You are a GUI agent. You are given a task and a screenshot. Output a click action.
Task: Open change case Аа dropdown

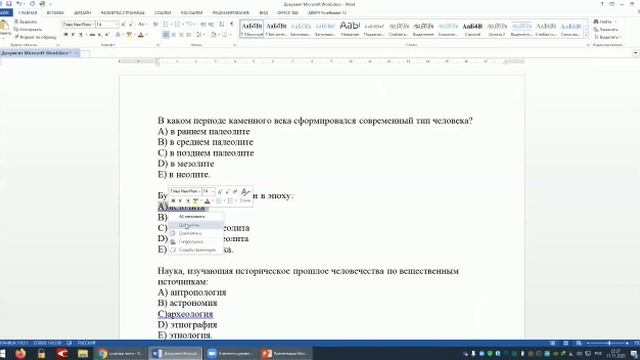[x=142, y=24]
